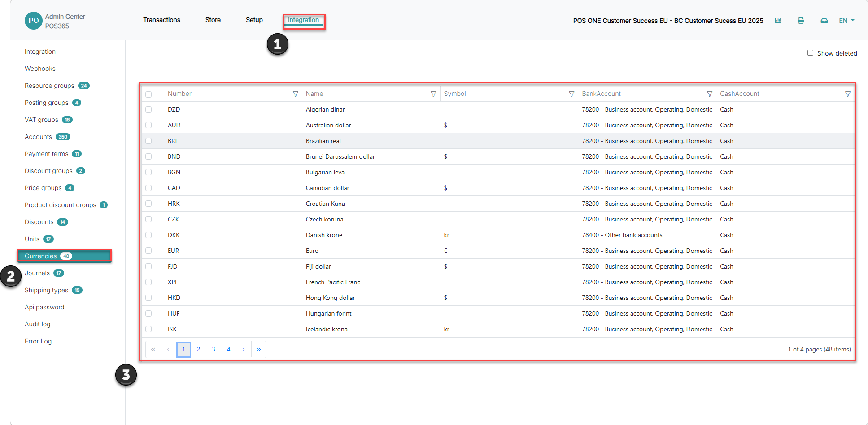
Task: Open filter for CashAccount column
Action: [847, 94]
